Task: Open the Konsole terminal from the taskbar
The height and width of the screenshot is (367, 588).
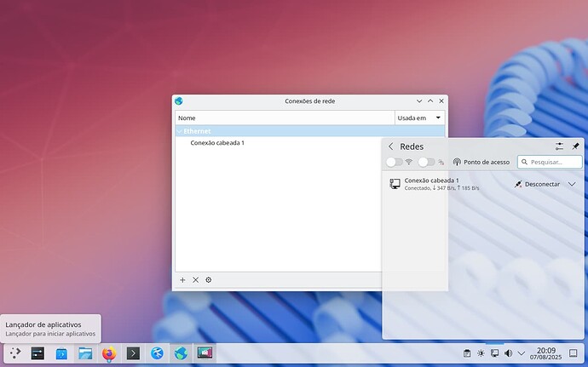Action: 133,353
